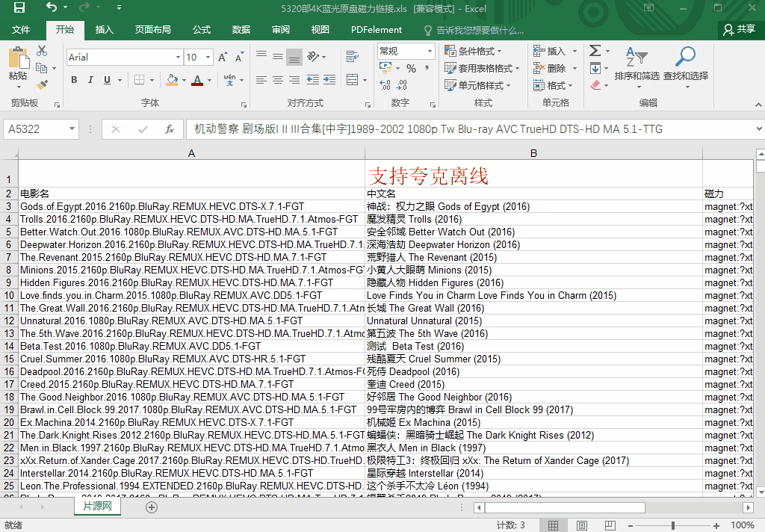
Task: Toggle bold formatting
Action: point(74,80)
